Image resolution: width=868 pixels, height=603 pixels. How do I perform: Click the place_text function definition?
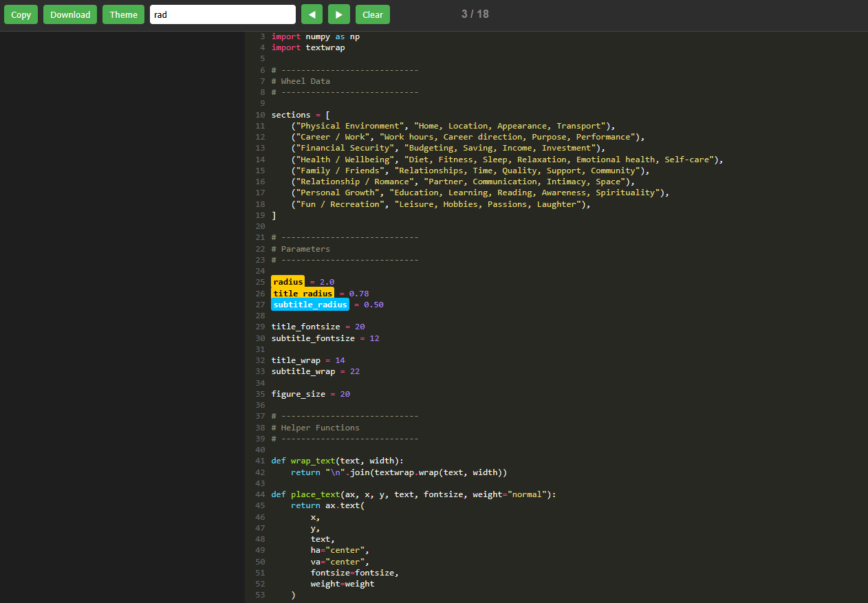click(315, 494)
